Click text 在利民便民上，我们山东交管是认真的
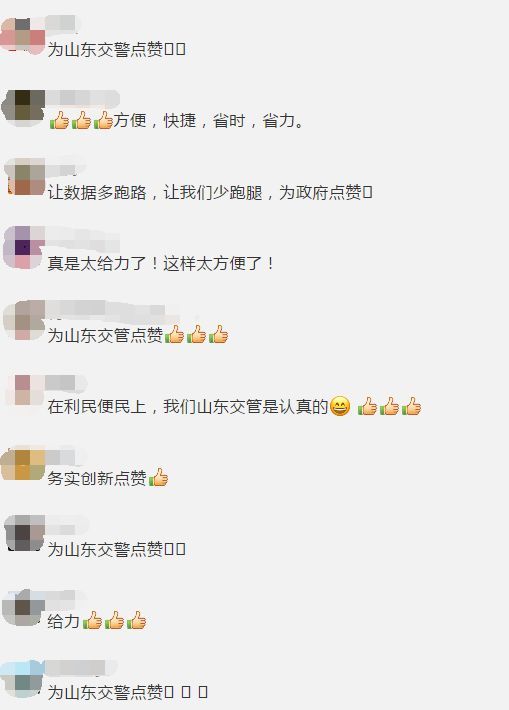This screenshot has height=710, width=509. click(x=187, y=406)
